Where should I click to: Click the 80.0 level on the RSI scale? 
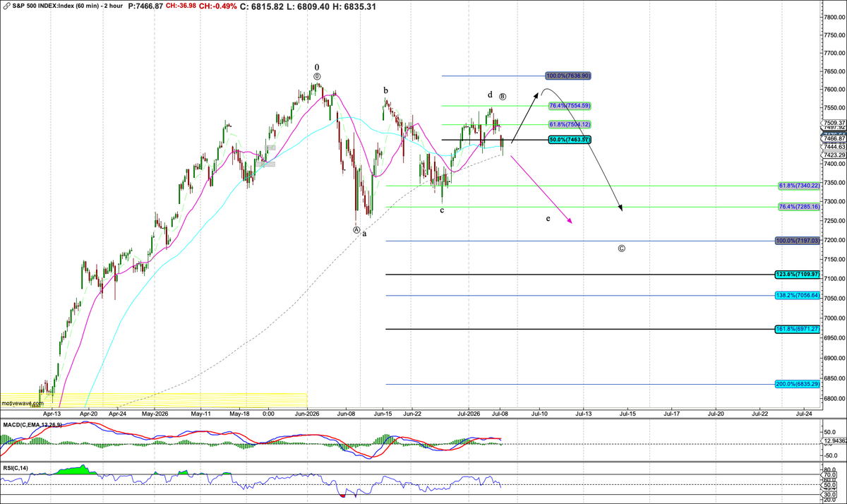[829, 469]
